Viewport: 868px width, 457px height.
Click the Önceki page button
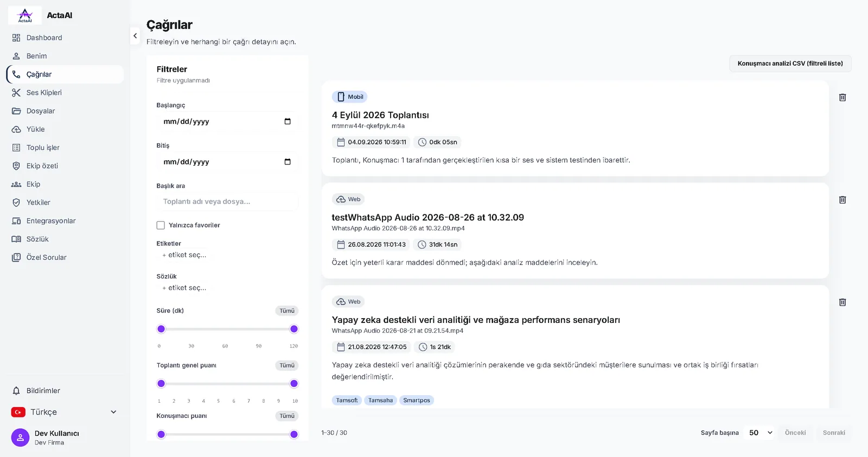click(795, 433)
